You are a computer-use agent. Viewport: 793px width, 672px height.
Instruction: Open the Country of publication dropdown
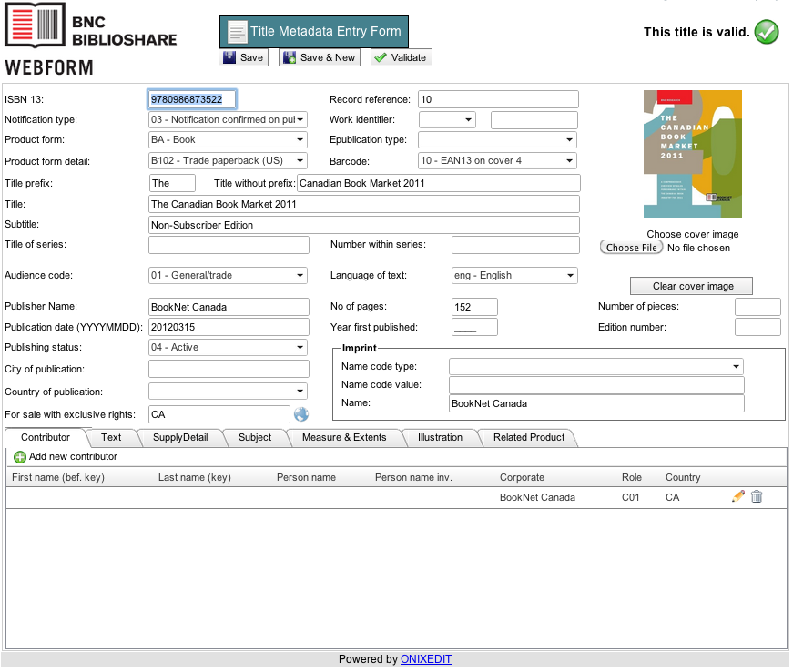tap(229, 392)
